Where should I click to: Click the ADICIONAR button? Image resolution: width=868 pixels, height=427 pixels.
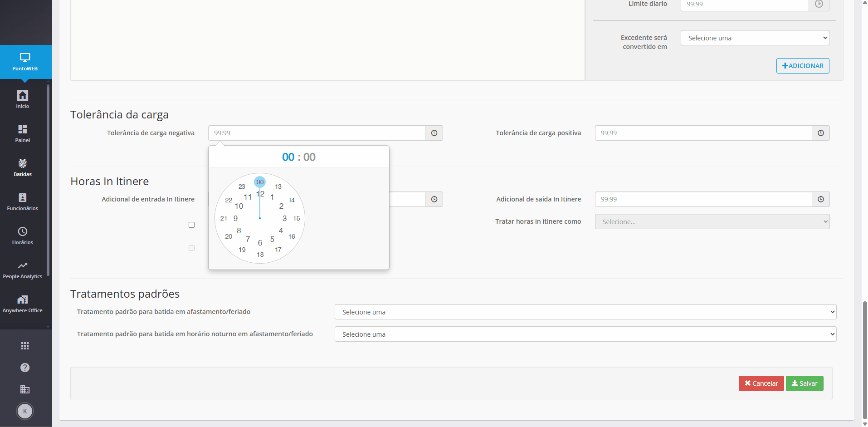pyautogui.click(x=803, y=66)
